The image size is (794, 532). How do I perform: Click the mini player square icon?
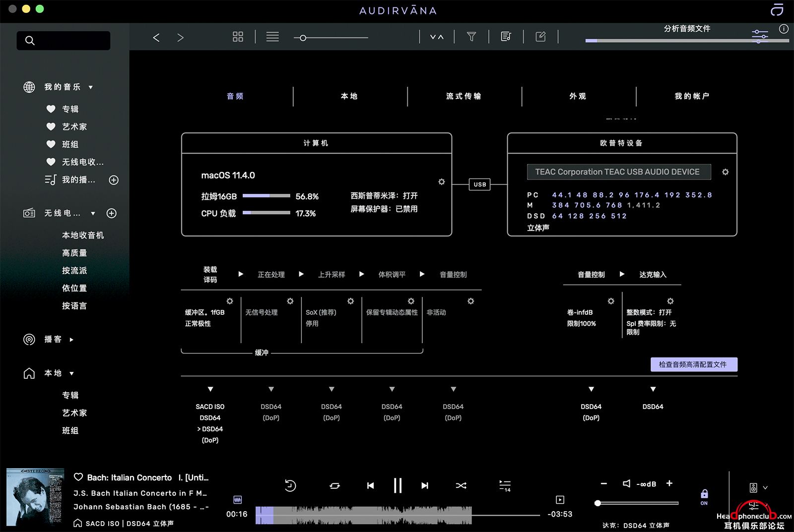pos(560,500)
